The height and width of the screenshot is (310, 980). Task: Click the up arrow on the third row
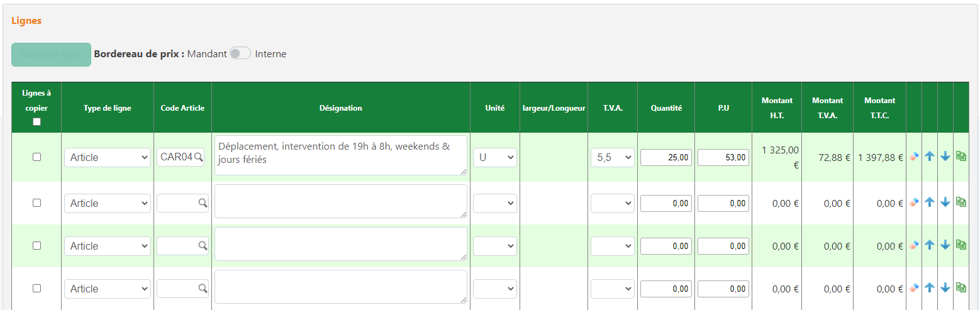tap(930, 245)
